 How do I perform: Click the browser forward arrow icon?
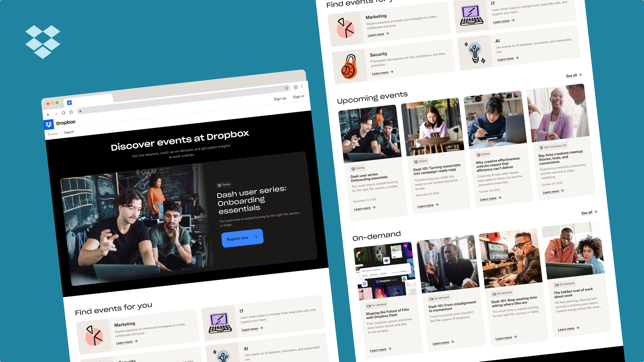[56, 114]
